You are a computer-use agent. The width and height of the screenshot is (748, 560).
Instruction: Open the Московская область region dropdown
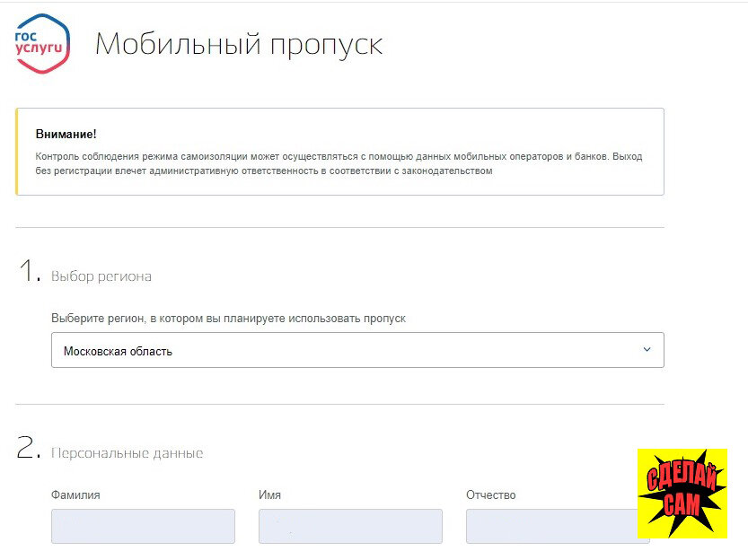[x=359, y=349]
